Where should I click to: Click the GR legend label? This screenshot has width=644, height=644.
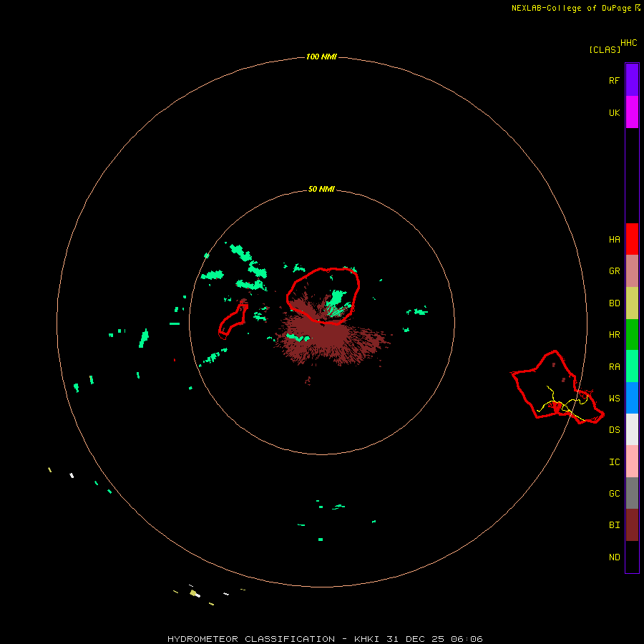pyautogui.click(x=614, y=271)
